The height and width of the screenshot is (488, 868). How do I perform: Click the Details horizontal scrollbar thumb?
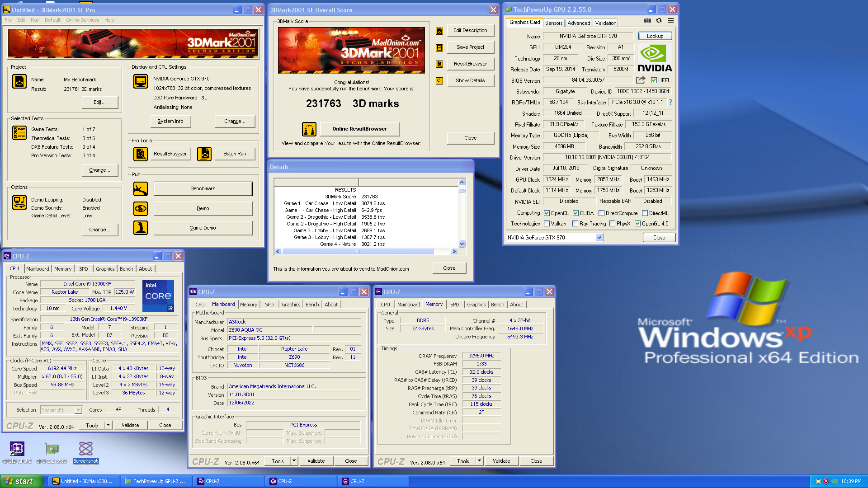(358, 252)
